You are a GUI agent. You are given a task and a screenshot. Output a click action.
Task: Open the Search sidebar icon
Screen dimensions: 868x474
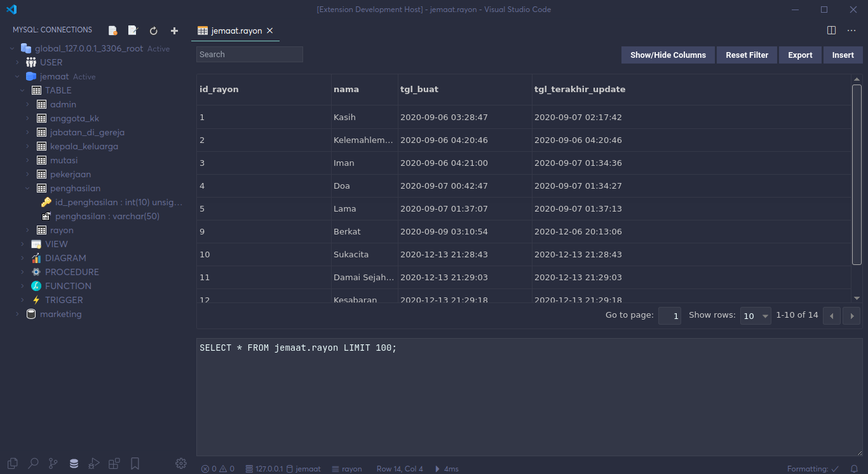pyautogui.click(x=33, y=463)
